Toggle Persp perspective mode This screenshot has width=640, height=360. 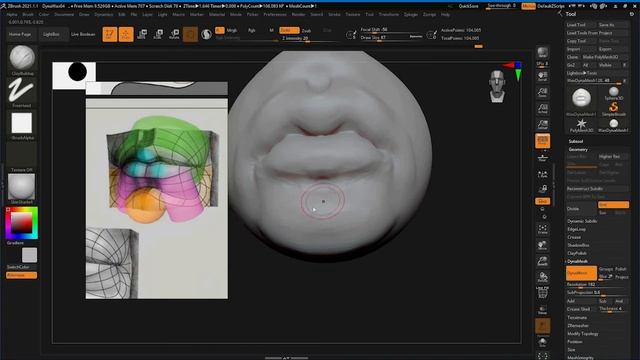(542, 141)
